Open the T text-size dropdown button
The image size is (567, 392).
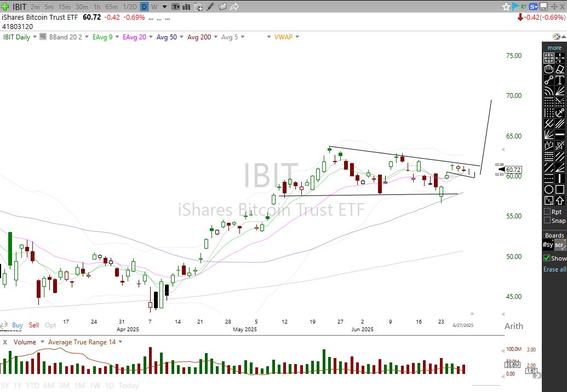[x=175, y=7]
